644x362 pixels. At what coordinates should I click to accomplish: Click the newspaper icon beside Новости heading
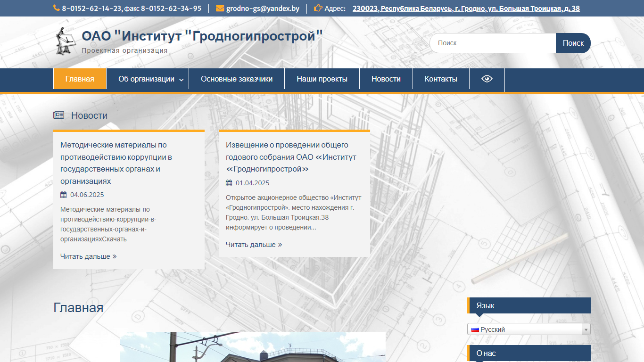(58, 115)
